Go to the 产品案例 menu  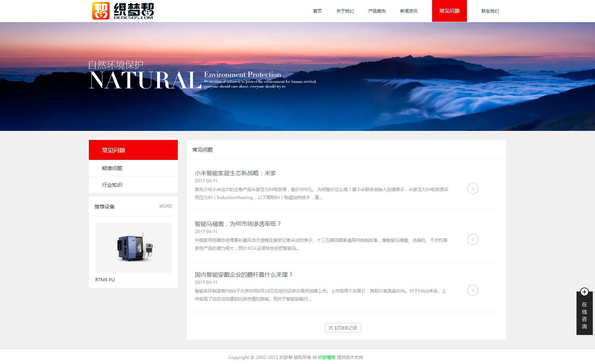click(377, 11)
